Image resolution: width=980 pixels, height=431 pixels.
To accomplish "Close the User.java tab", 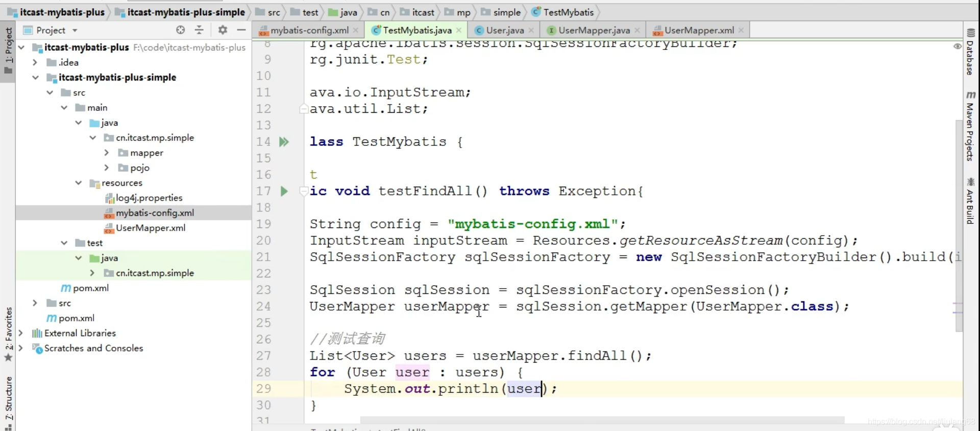I will (531, 30).
